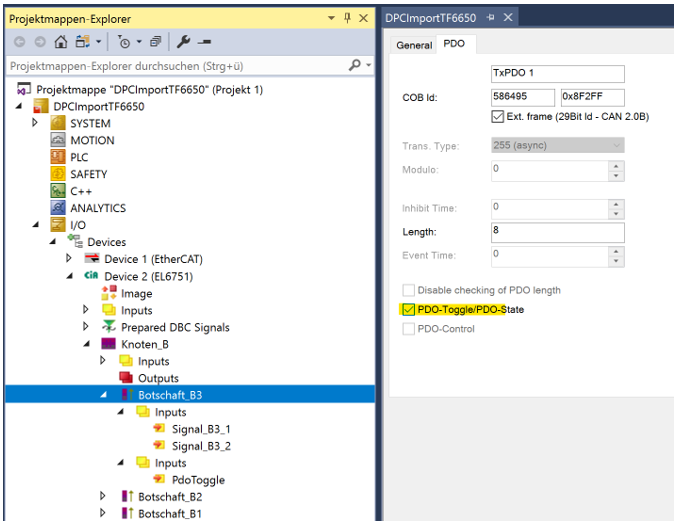Click the red Outputs folder icon
Image resolution: width=681 pixels, height=527 pixels.
tap(126, 377)
